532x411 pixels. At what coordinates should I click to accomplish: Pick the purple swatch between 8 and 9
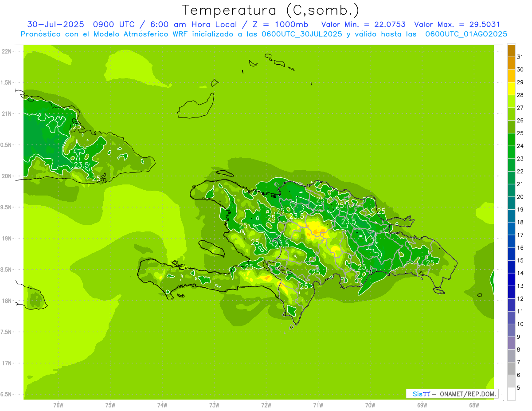click(x=511, y=343)
